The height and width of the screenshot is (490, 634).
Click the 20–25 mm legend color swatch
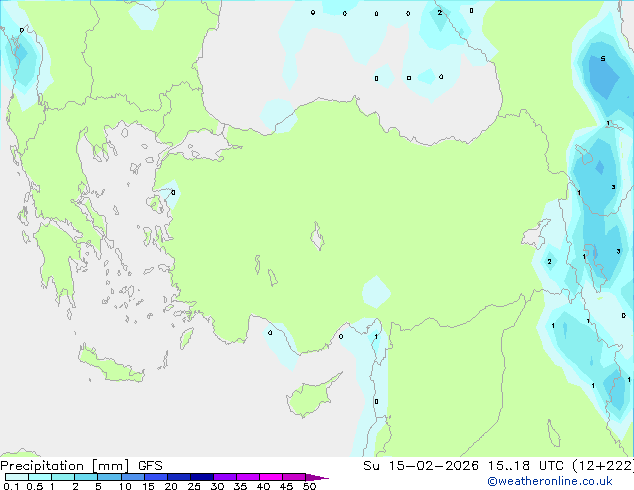coord(179,477)
